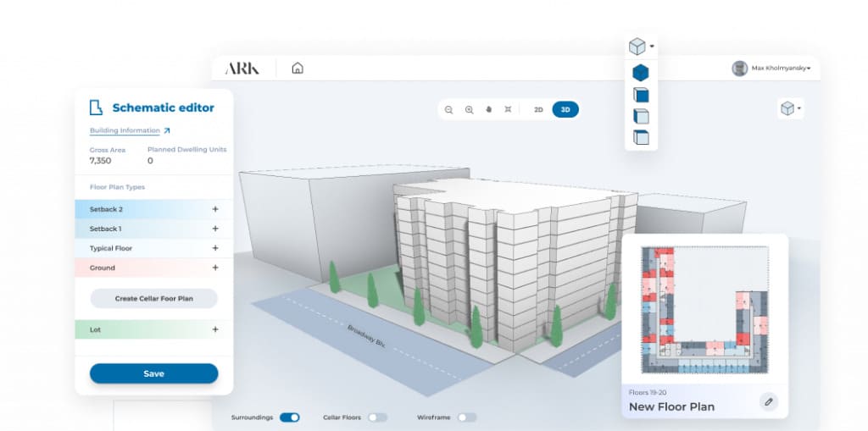Expand Lot with plus icon
This screenshot has width=868, height=431.
215,329
